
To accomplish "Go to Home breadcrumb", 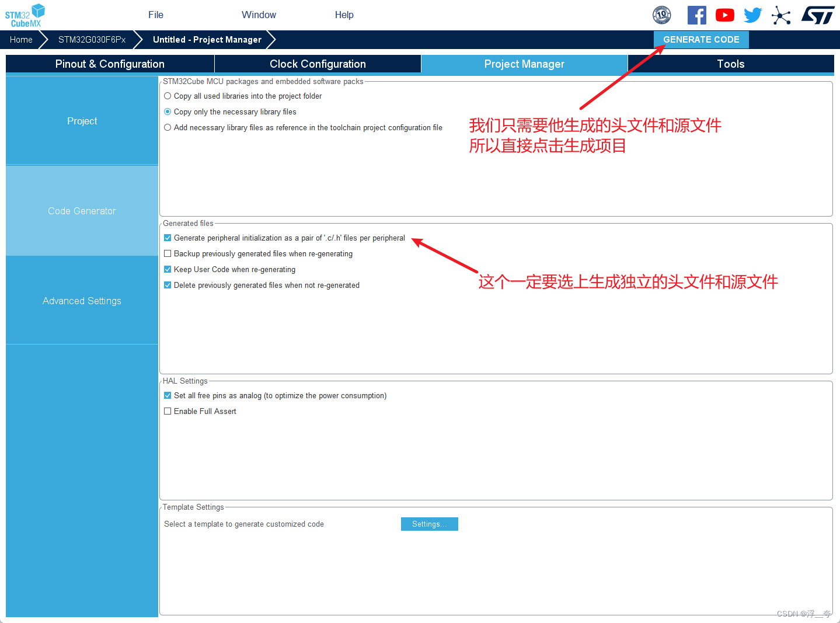I will tap(21, 39).
